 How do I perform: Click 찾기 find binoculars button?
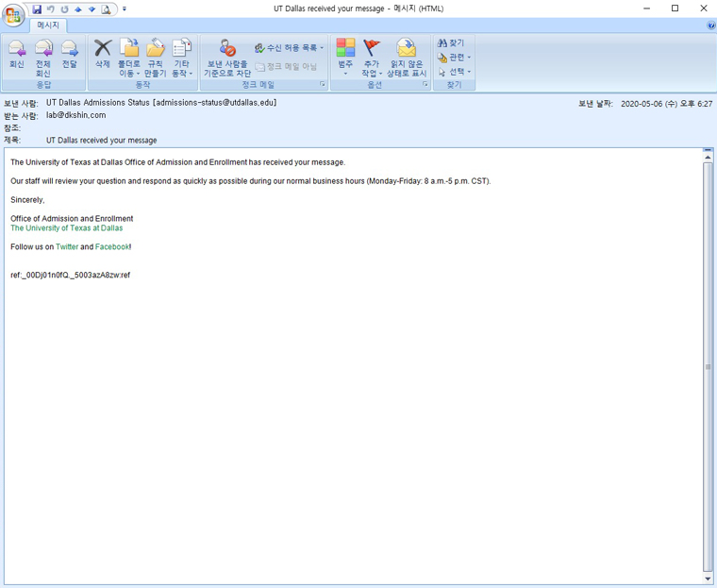(x=451, y=43)
